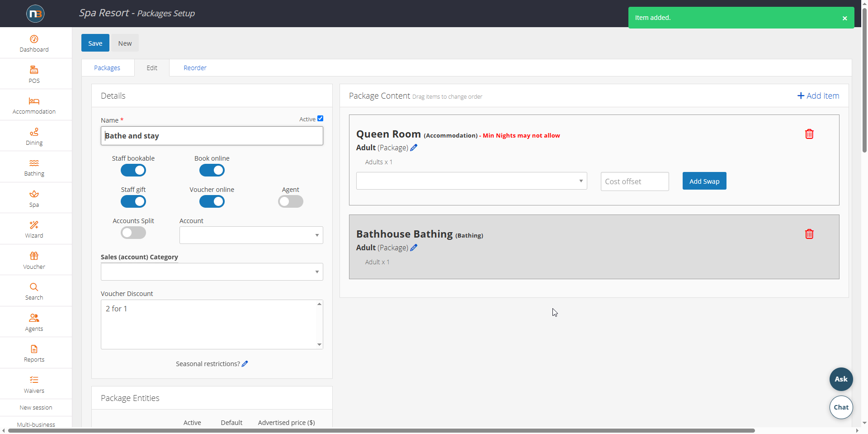Go to the Voucher gift icon
868x434 pixels.
point(34,256)
